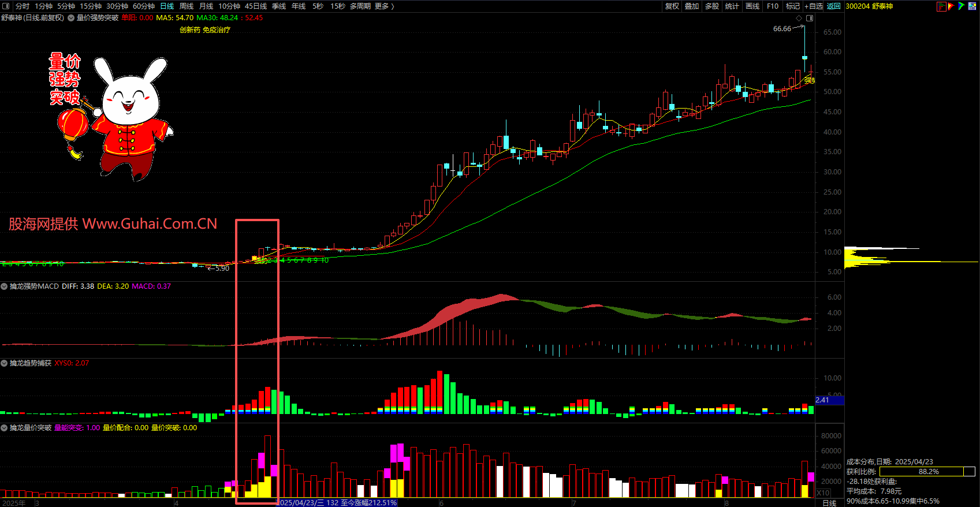980x507 pixels.
Task: Toggle the 复权 price adjustment button
Action: (x=672, y=6)
